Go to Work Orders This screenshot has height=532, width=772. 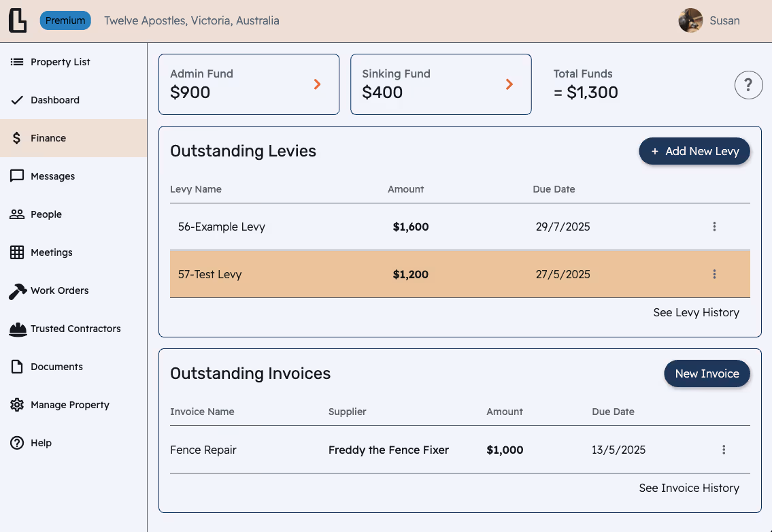click(x=73, y=290)
